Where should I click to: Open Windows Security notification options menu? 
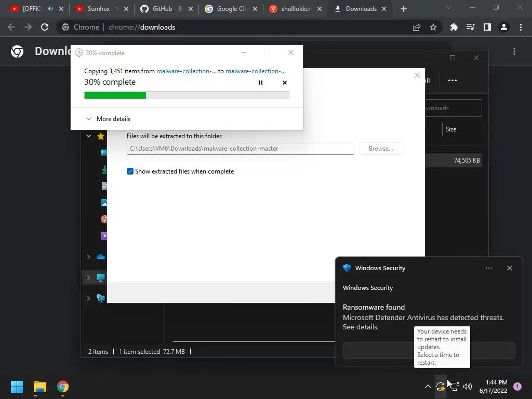click(x=488, y=268)
